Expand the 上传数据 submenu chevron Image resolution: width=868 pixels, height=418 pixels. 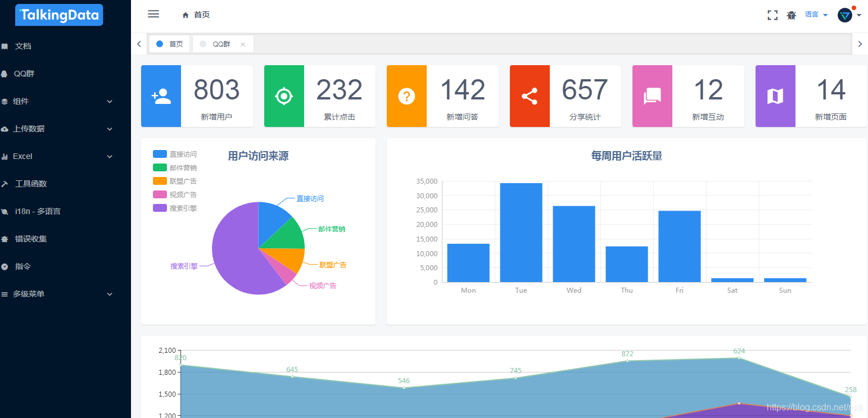(x=110, y=129)
